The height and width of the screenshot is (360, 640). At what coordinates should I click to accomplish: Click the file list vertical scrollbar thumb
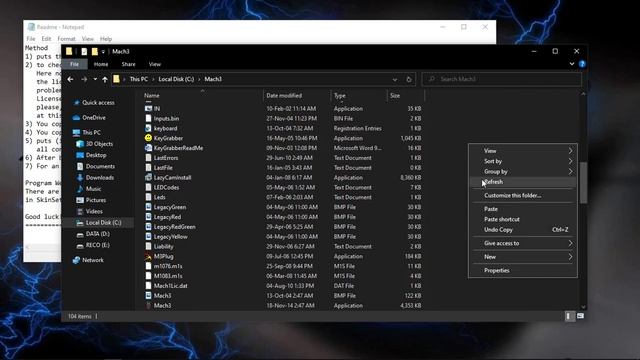583,182
